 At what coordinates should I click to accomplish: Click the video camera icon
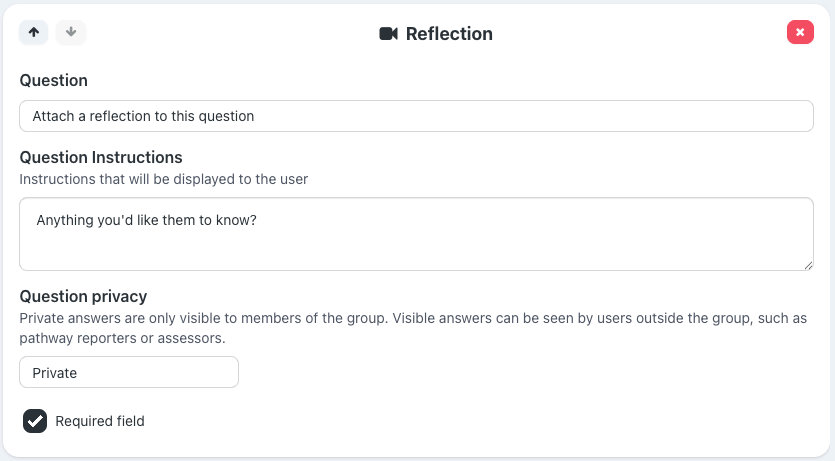(x=389, y=34)
